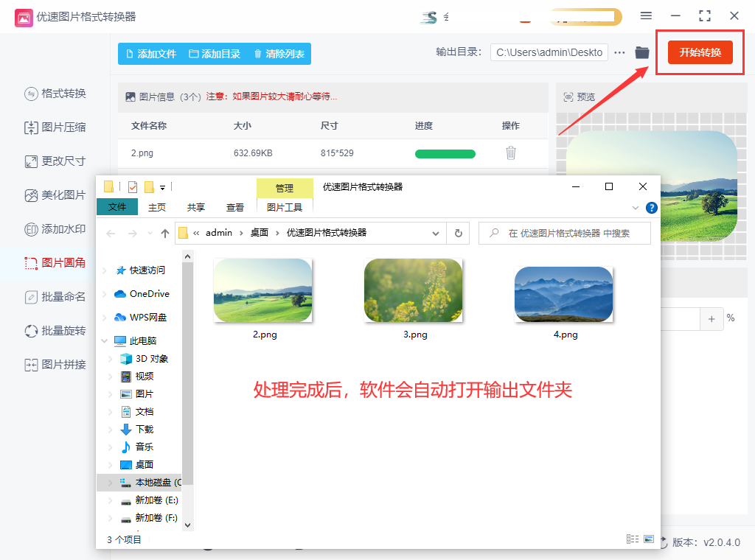Expand OneDrive in navigation pane
This screenshot has height=560, width=755.
tap(105, 294)
